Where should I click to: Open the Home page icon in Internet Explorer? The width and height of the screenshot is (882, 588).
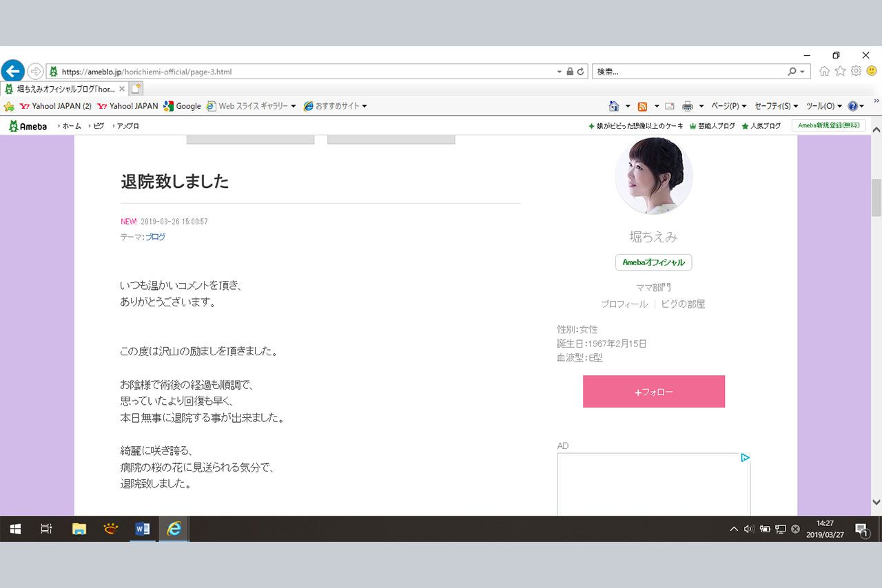click(x=613, y=105)
